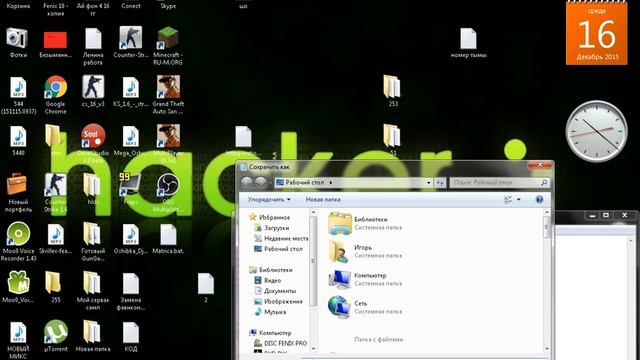Click the Forward arrow in Save As dialog
640x360 pixels.
pyautogui.click(x=260, y=182)
